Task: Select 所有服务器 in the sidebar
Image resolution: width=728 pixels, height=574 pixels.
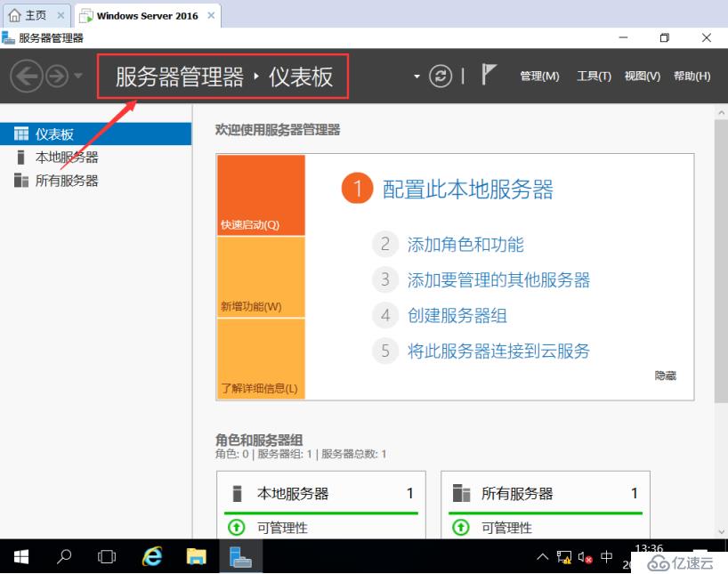Action: tap(95, 180)
